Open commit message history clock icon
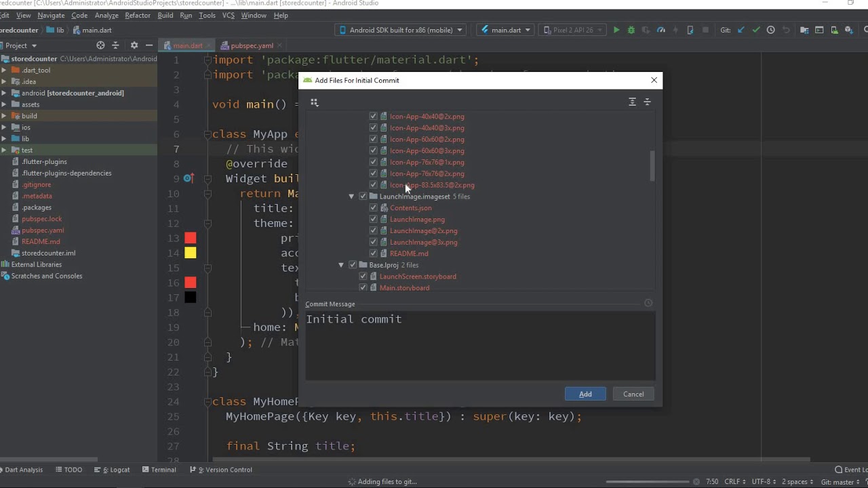868x488 pixels. pos(648,304)
